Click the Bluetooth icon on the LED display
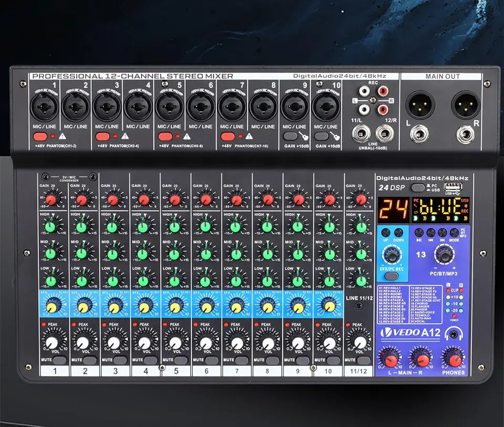 coord(465,206)
